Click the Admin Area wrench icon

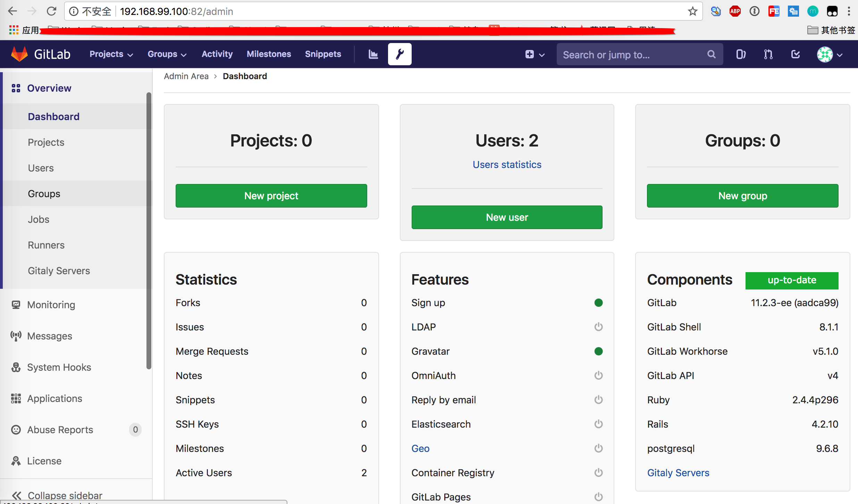tap(399, 54)
